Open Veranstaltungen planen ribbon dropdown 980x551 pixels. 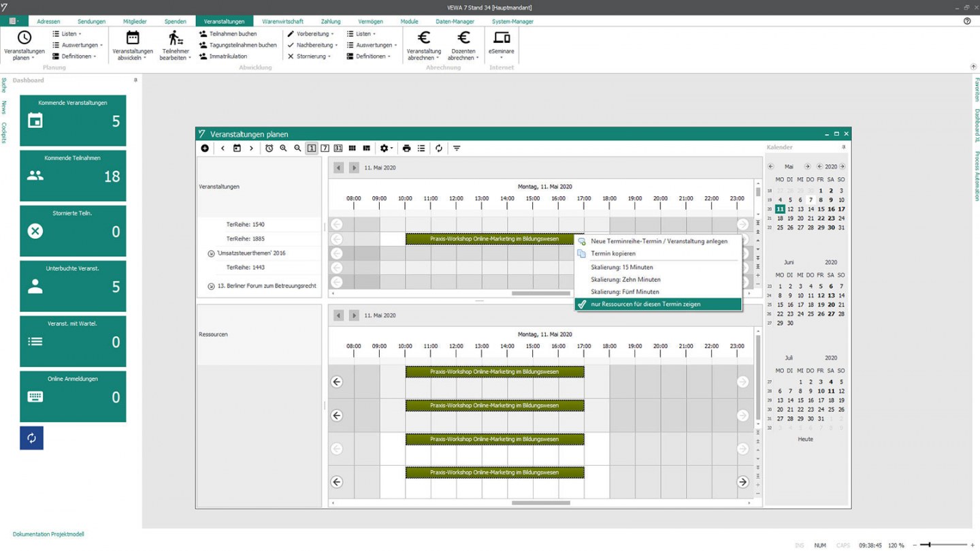(x=24, y=46)
